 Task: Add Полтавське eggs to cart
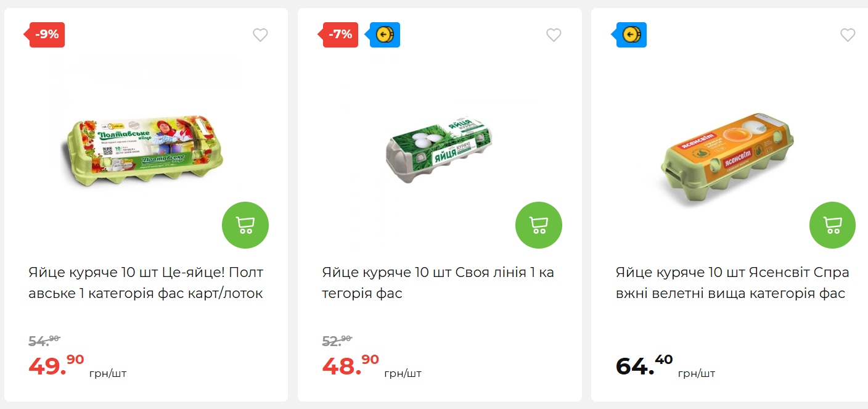(245, 225)
